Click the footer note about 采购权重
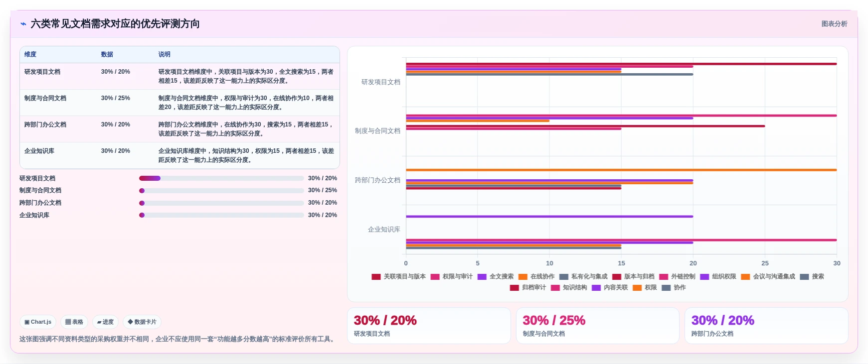868x364 pixels. click(177, 339)
